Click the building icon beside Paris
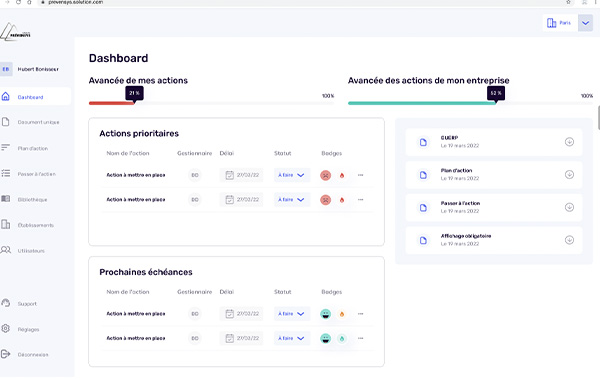600x380 pixels. click(551, 23)
